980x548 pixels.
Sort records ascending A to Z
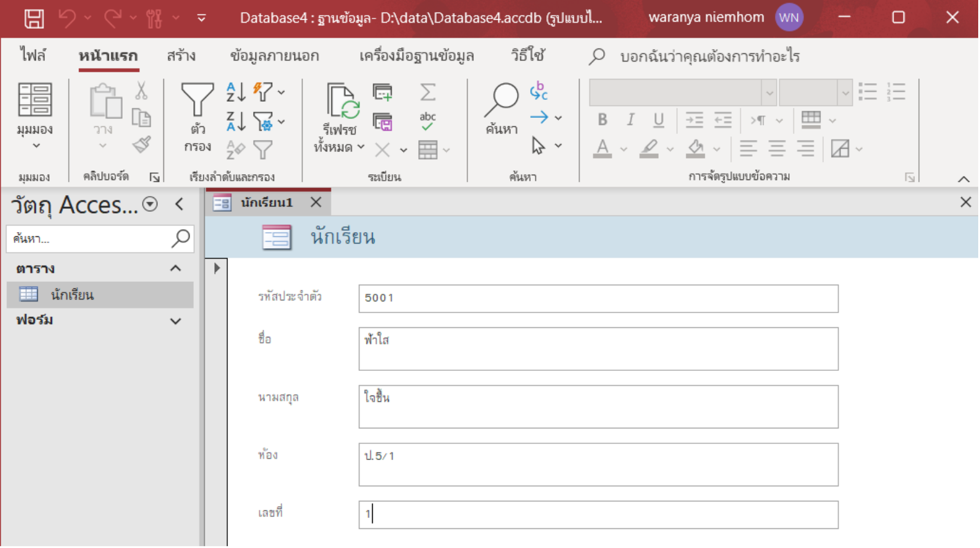[236, 92]
